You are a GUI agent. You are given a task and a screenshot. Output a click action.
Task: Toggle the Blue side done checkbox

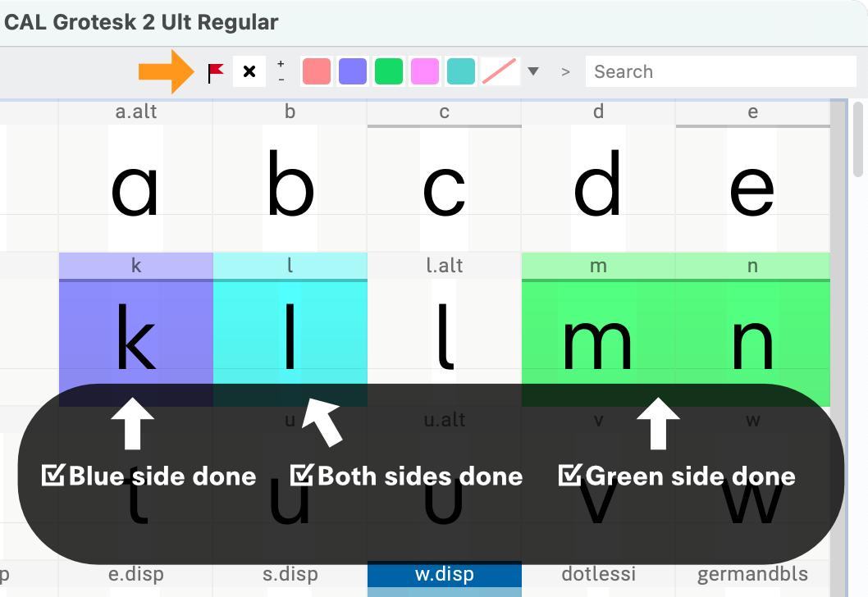[x=53, y=476]
